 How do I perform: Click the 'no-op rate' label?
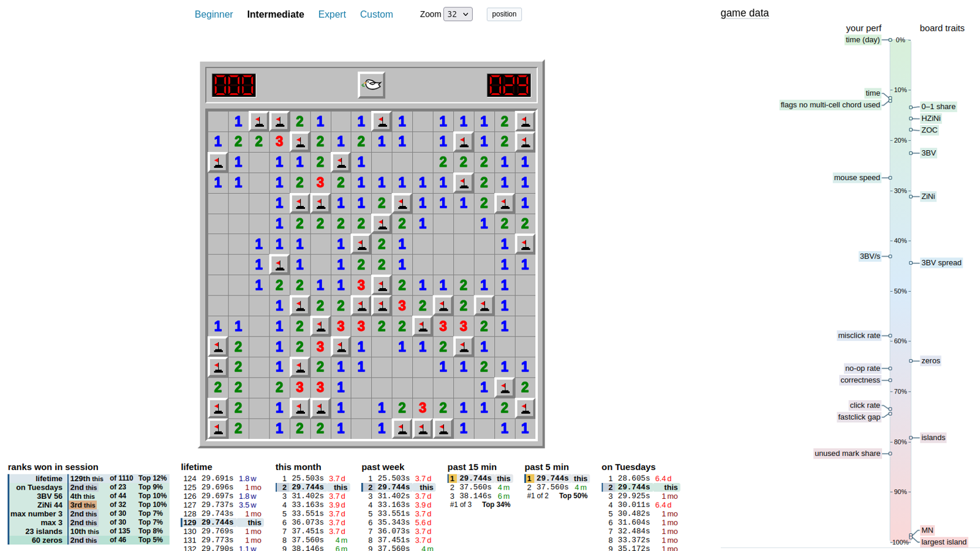(862, 368)
